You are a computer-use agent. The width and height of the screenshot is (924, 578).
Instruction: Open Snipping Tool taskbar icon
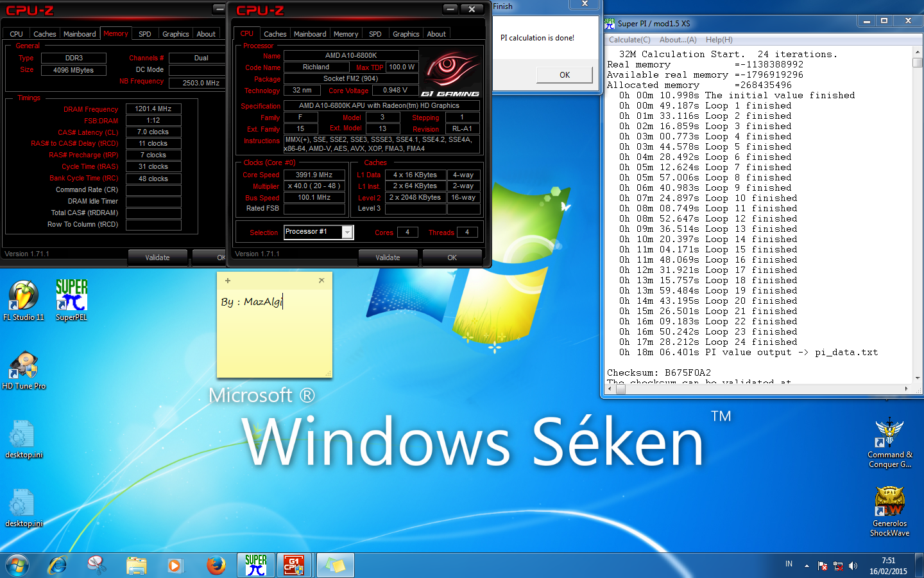(97, 565)
